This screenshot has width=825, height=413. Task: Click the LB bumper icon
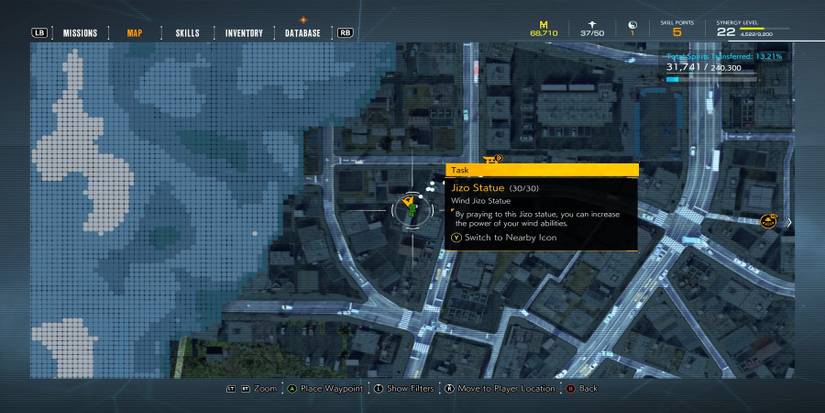40,33
